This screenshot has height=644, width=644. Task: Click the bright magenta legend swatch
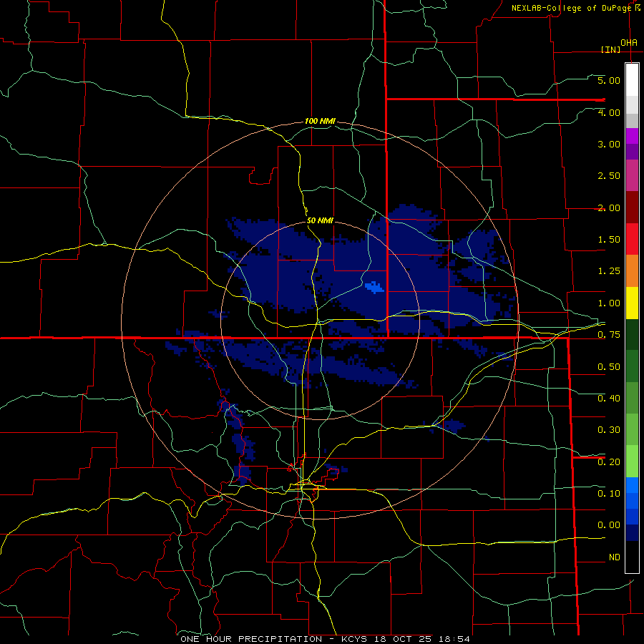pos(632,136)
